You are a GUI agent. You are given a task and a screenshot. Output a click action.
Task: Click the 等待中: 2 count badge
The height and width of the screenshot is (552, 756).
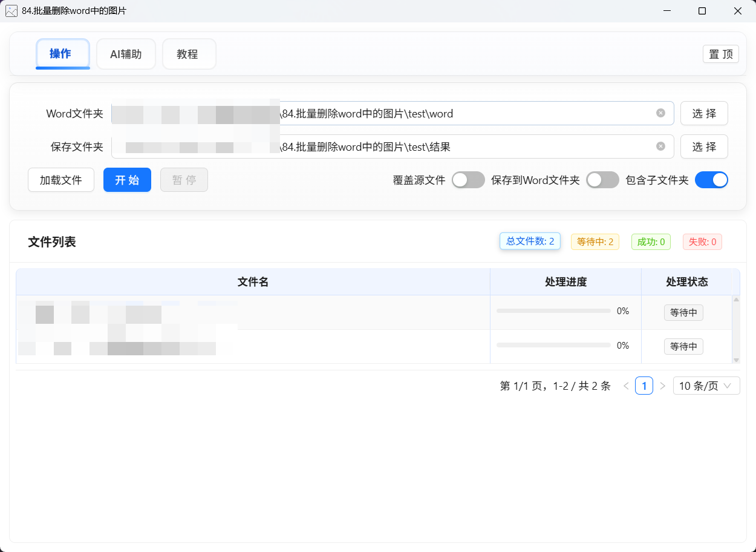coord(595,241)
